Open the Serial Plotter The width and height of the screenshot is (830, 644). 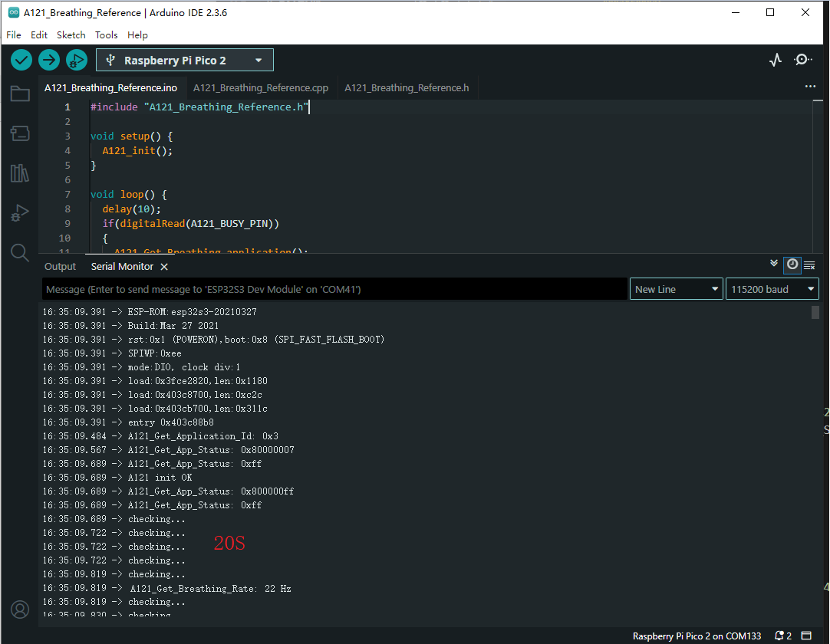click(776, 60)
